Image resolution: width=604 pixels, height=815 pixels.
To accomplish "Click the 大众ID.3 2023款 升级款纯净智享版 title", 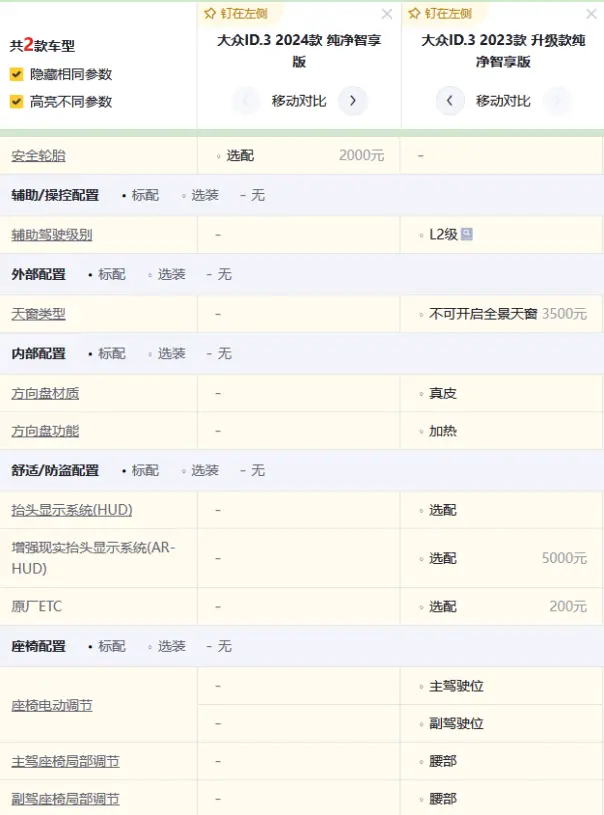I will [503, 50].
